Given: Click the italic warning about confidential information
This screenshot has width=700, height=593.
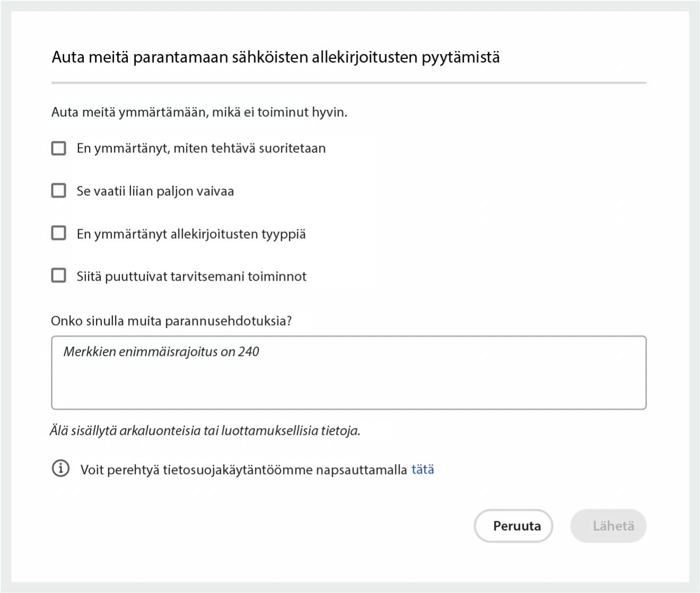Looking at the screenshot, I should pyautogui.click(x=205, y=430).
